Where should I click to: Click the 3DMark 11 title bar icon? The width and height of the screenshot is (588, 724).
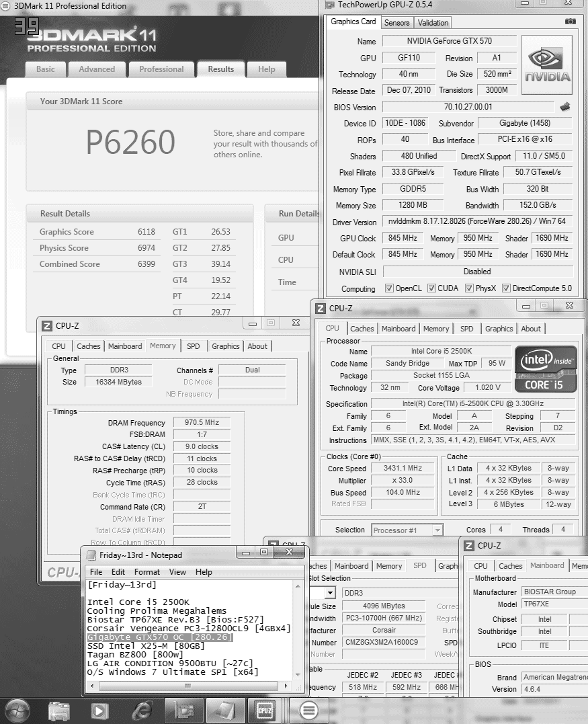click(x=6, y=6)
